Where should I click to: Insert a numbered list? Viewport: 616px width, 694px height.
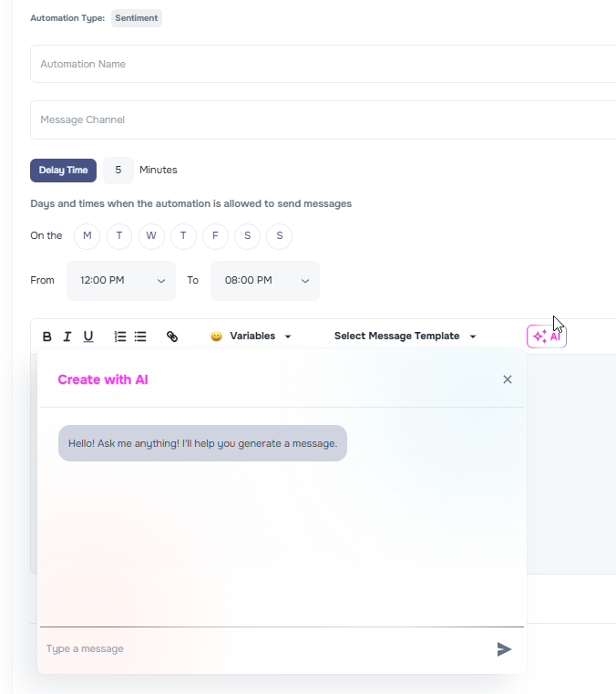click(x=120, y=337)
